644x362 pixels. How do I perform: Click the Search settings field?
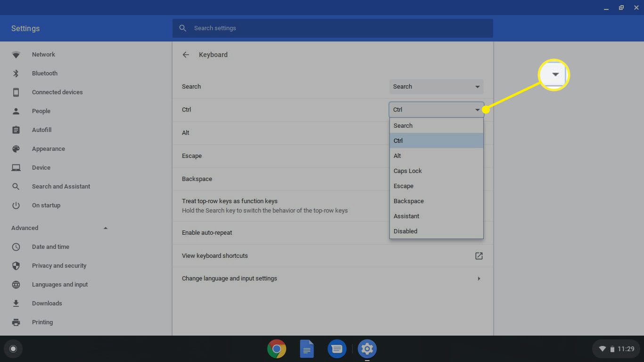pyautogui.click(x=332, y=28)
